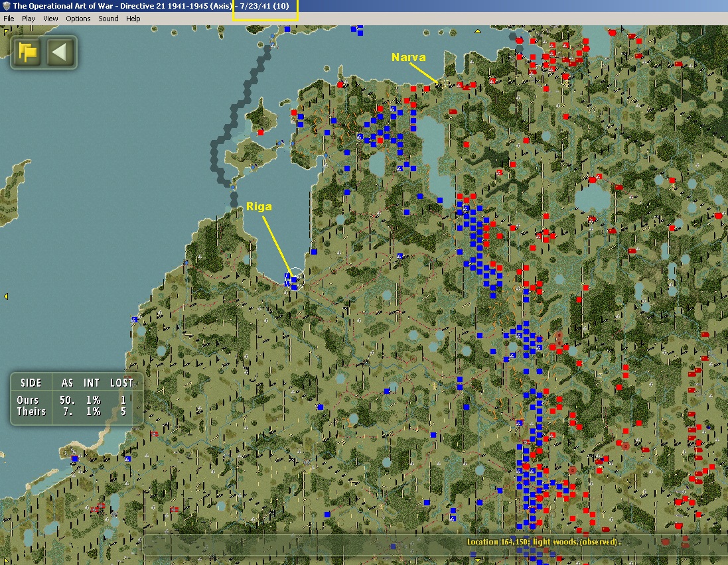Click the yellow flags button
The height and width of the screenshot is (565, 728).
[27, 52]
